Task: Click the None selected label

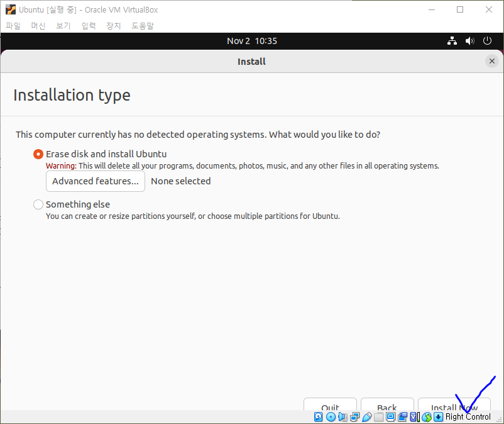Action: pyautogui.click(x=180, y=181)
